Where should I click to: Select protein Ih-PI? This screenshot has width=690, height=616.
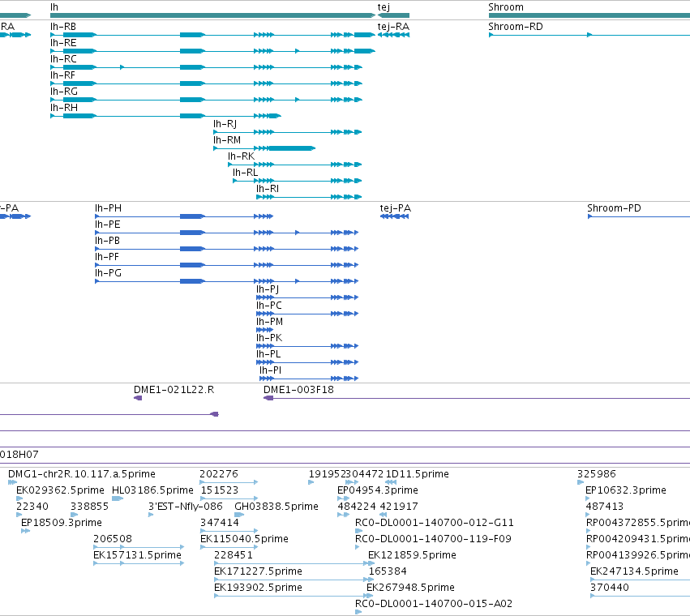(270, 370)
